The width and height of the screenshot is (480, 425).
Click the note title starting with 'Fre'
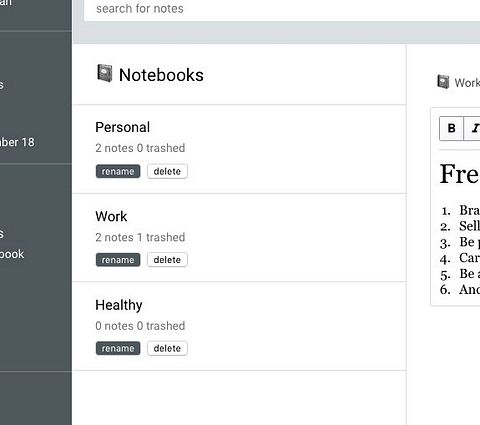pyautogui.click(x=460, y=174)
